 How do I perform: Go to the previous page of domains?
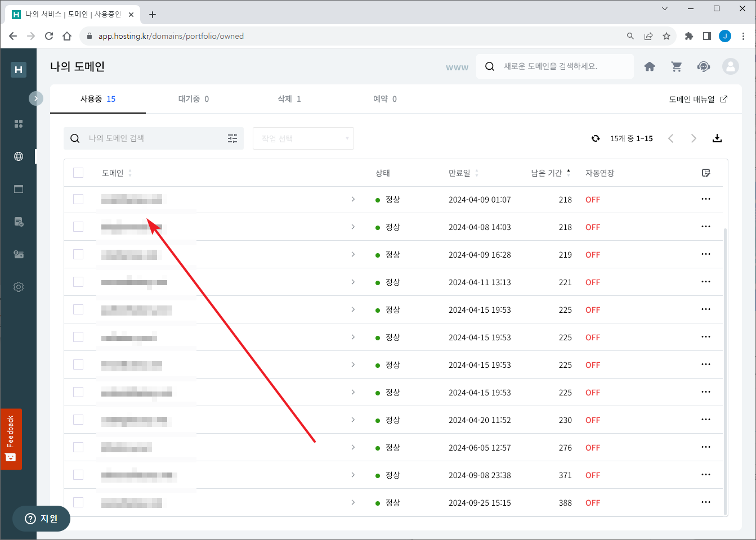click(671, 138)
